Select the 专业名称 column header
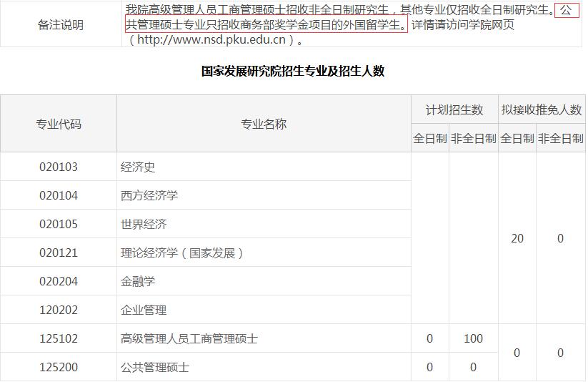The height and width of the screenshot is (382, 588). point(264,124)
